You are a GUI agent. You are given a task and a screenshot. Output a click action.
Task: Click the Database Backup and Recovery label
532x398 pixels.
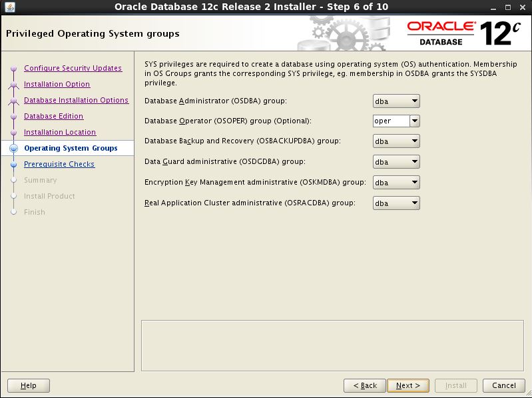(242, 141)
